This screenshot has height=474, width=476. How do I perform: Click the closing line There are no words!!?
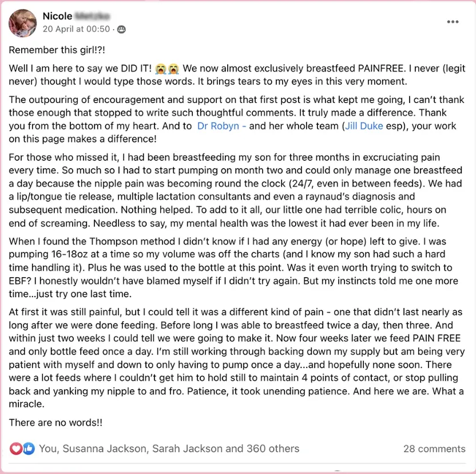(55, 422)
